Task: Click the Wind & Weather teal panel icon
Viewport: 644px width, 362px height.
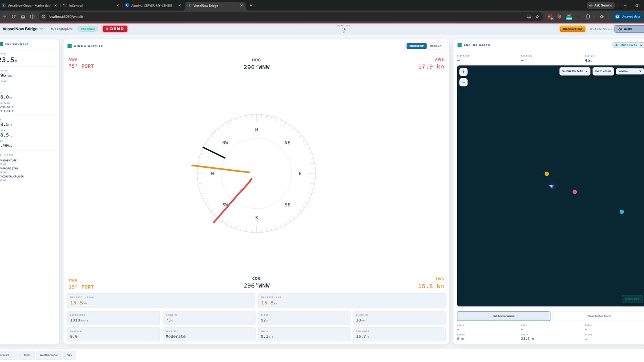Action: click(70, 46)
